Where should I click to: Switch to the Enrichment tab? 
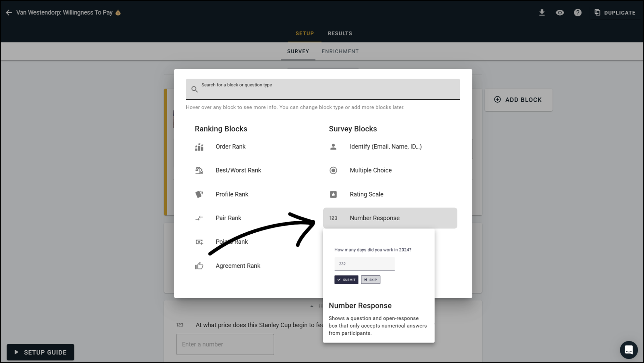tap(340, 51)
